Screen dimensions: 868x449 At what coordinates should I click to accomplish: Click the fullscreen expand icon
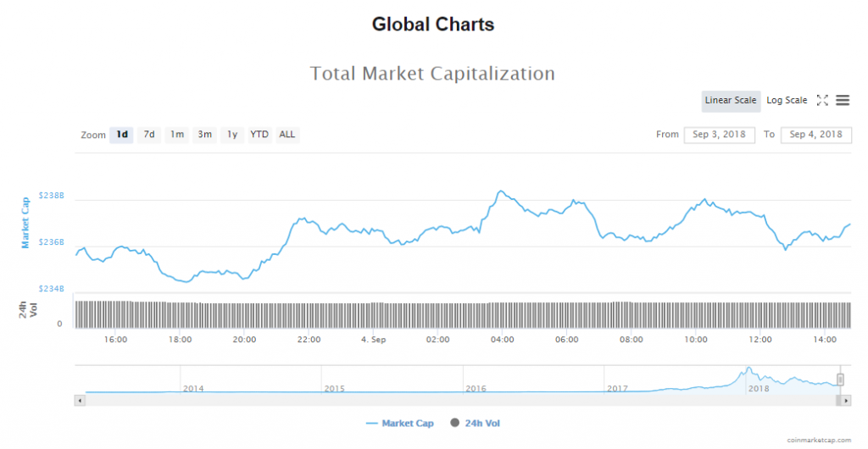coord(822,100)
